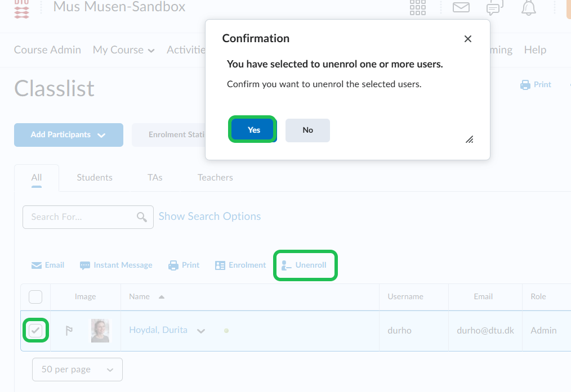The image size is (571, 392).
Task: Open the instant messages chat icon
Action: [494, 7]
